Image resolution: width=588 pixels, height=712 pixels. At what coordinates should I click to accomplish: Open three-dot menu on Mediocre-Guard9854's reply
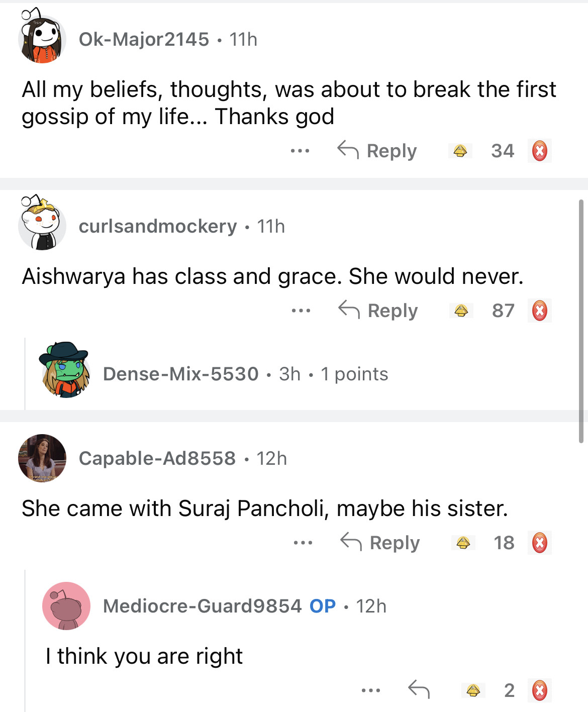click(x=371, y=690)
